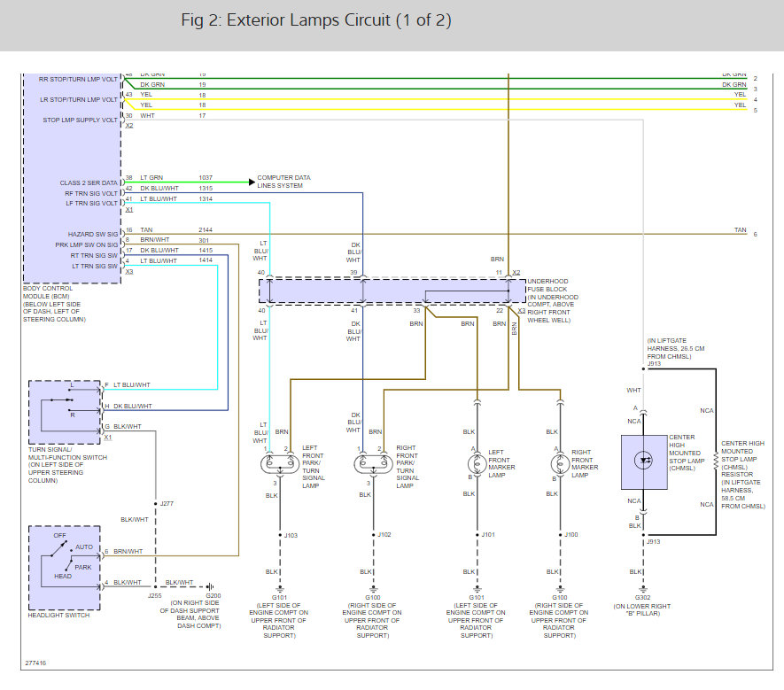Click the 'LT TRN SIG SW' label
Viewport: 784px width, 690px height.
pyautogui.click(x=95, y=266)
